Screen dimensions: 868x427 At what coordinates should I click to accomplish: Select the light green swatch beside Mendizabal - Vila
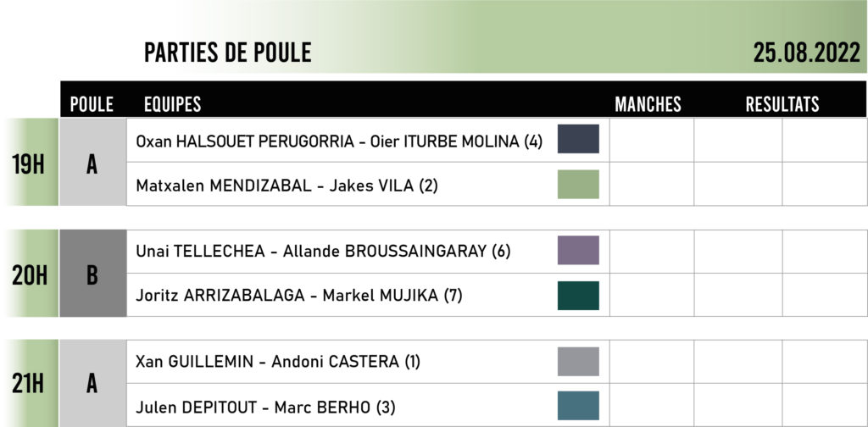click(x=578, y=184)
